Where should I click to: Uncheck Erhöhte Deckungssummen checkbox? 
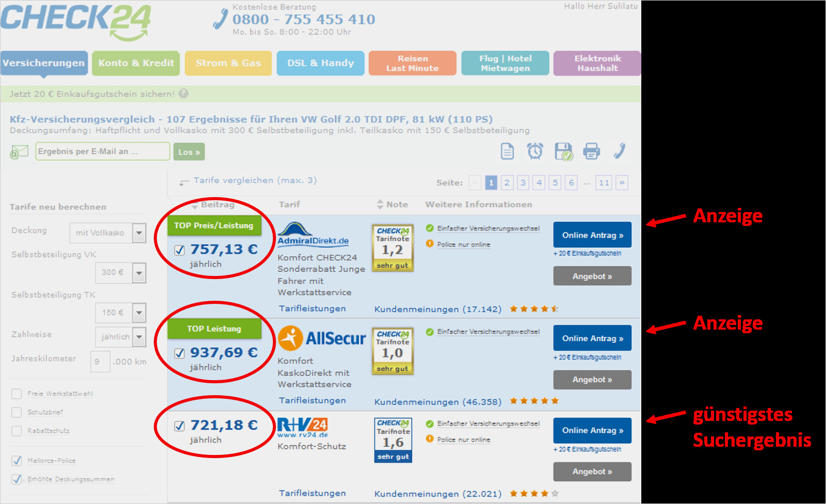tap(17, 479)
